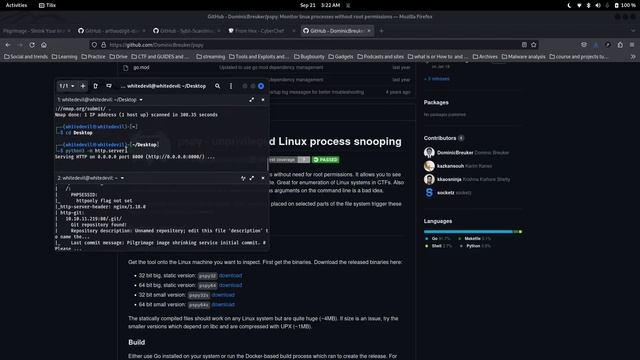This screenshot has height=360, width=640.
Task: Open the Tilix hamburger menu
Action: [x=231, y=86]
